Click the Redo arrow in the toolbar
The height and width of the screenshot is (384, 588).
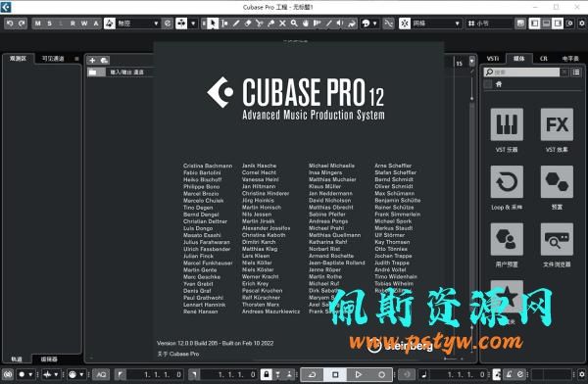[x=22, y=24]
